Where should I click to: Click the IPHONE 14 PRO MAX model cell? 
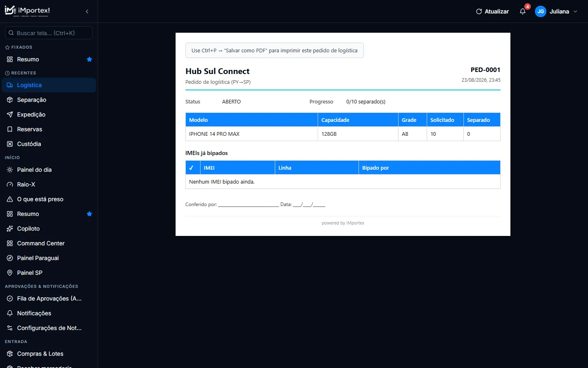252,134
